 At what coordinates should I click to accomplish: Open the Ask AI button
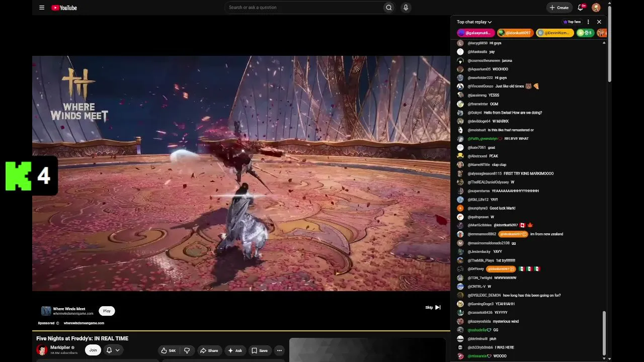click(235, 350)
